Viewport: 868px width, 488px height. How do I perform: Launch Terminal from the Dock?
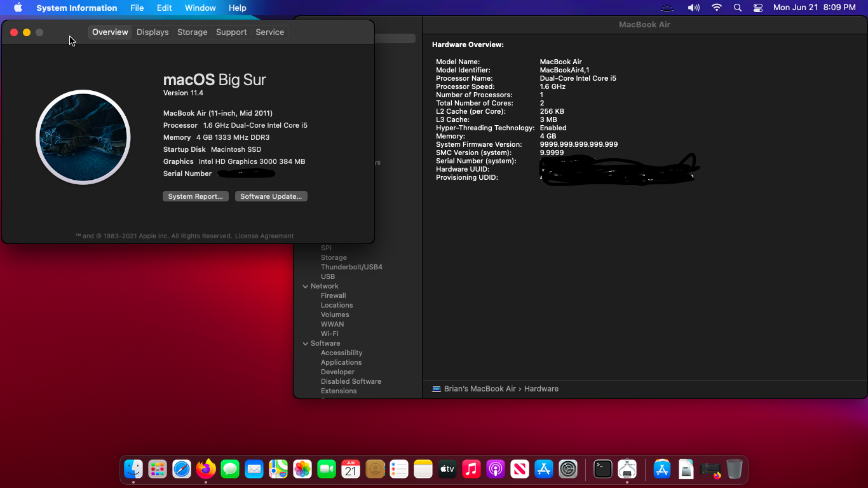603,470
